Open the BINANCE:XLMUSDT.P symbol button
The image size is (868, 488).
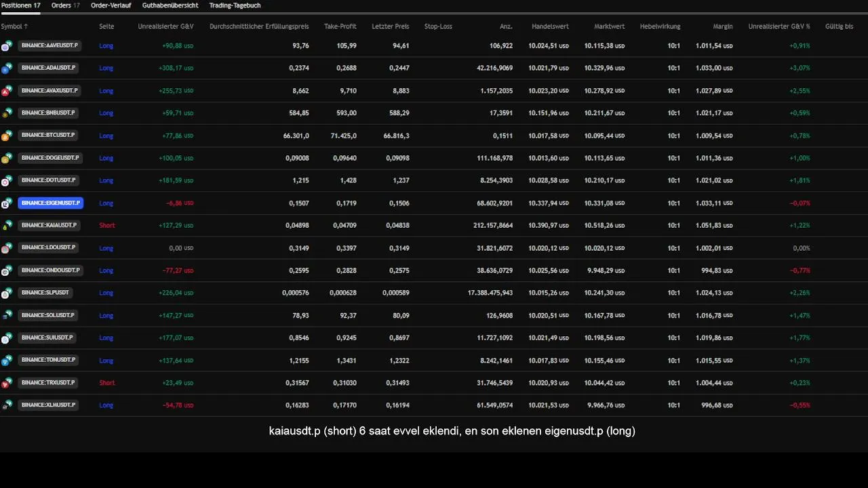click(48, 405)
